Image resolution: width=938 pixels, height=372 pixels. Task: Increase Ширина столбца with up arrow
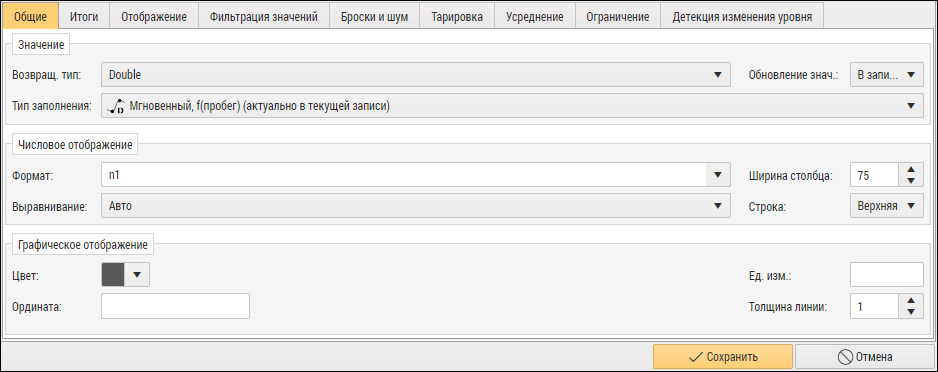(x=911, y=170)
